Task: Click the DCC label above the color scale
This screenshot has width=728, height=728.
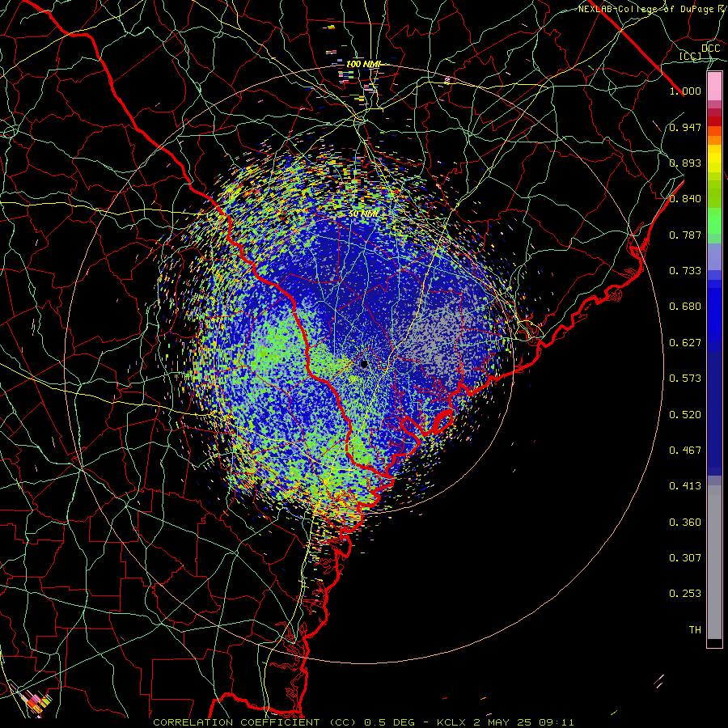Action: [711, 49]
